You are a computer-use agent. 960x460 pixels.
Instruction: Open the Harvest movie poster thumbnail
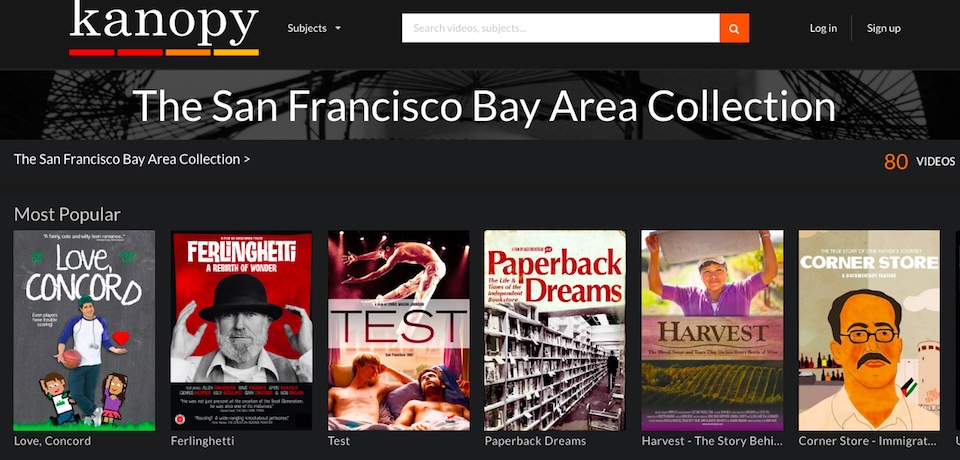click(712, 331)
